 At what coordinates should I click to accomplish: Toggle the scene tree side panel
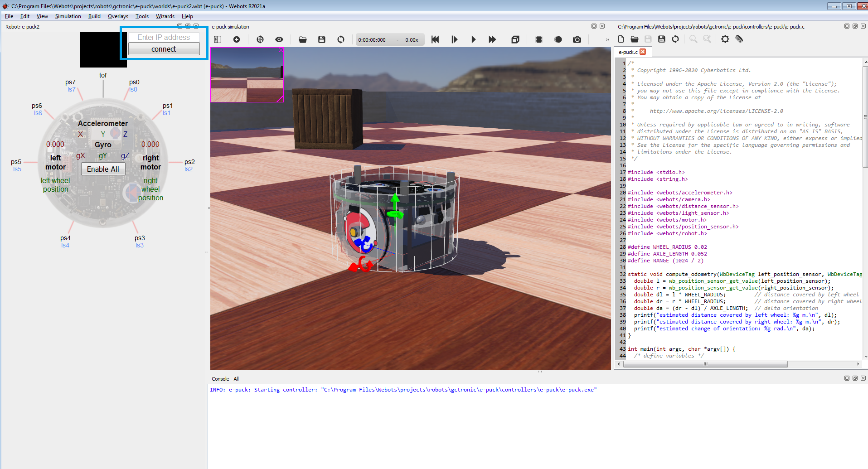pos(218,40)
